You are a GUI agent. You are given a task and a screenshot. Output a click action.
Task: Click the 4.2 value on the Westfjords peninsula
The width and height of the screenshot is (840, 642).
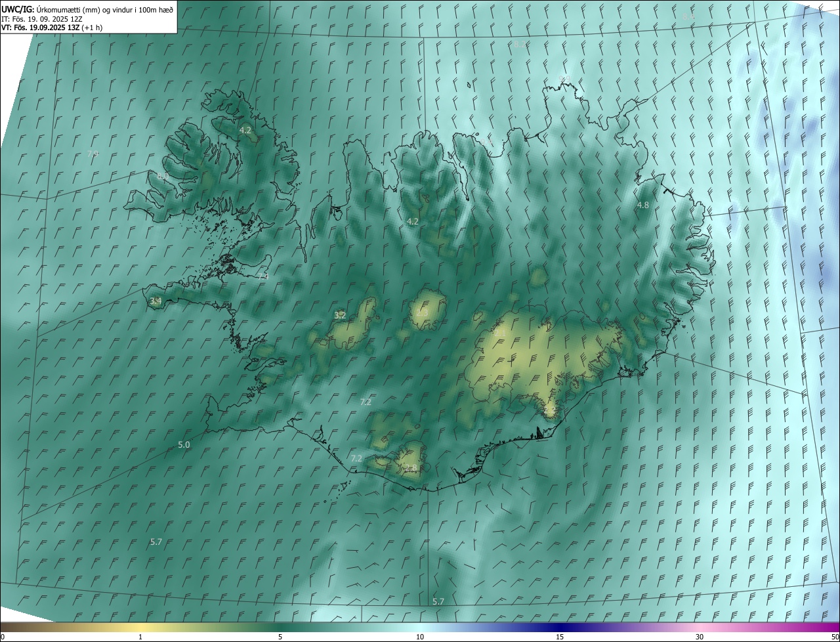[x=245, y=131]
